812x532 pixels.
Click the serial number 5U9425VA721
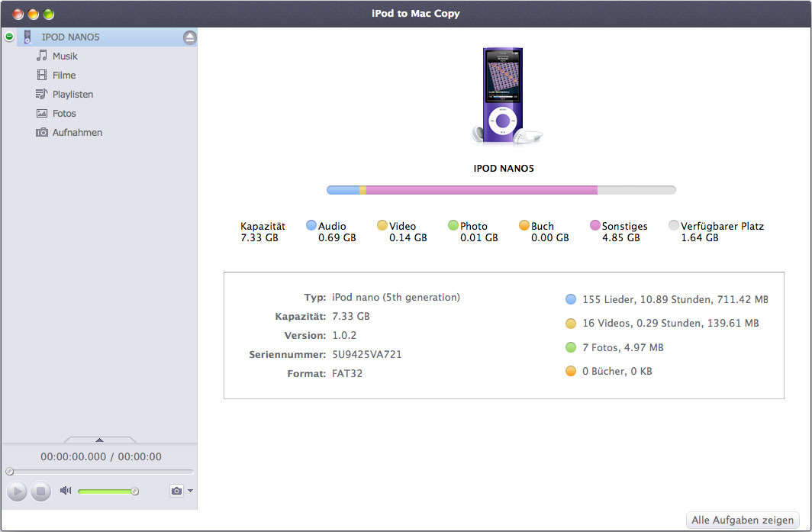[366, 355]
